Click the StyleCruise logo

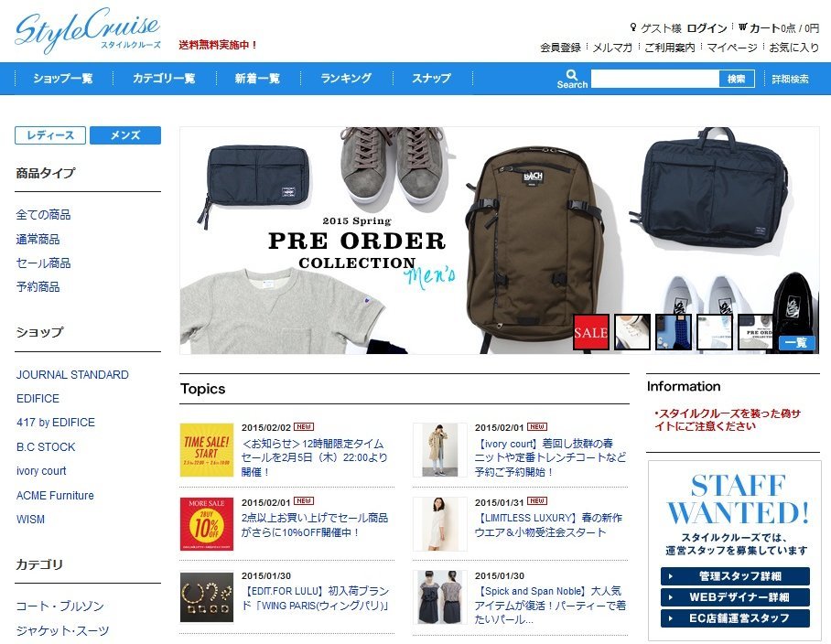88,30
